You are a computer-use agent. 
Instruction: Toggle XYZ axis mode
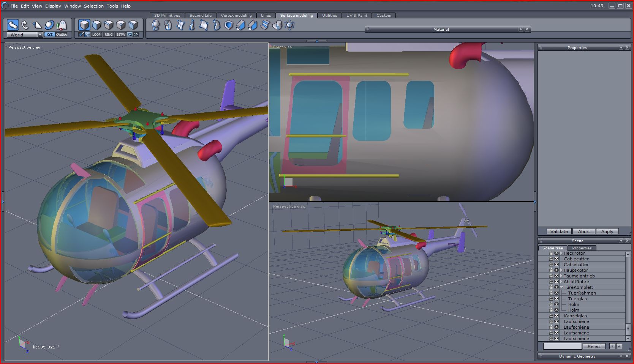[x=49, y=35]
